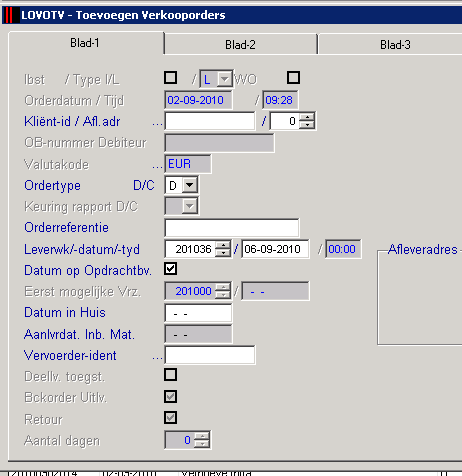Open lookup ellipsis for Vervoerder-ident
The width and height of the screenshot is (462, 476).
click(157, 358)
